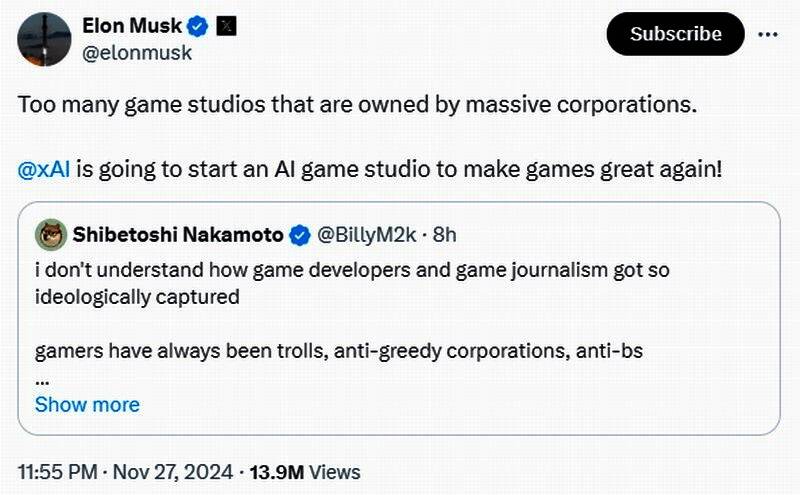Click Shibetoshi Nakamoto's verified checkmark
800x495 pixels.
click(299, 235)
